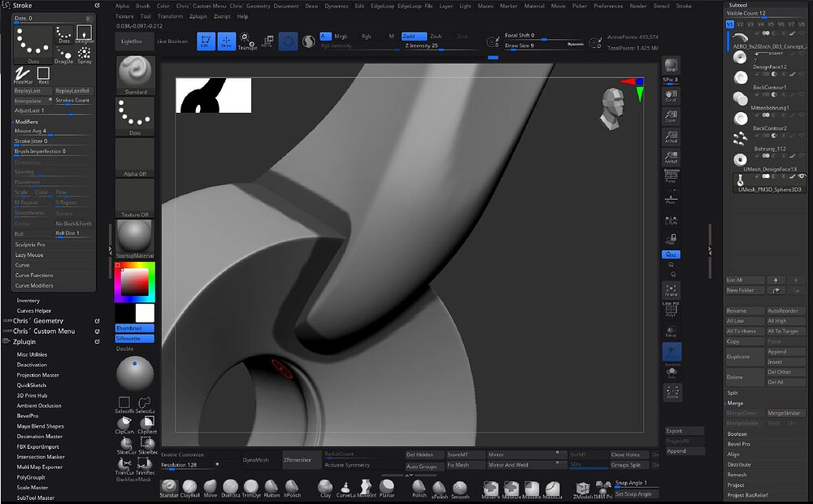Select the hPolish brush
Screen dimensions: 813x504
[x=292, y=489]
